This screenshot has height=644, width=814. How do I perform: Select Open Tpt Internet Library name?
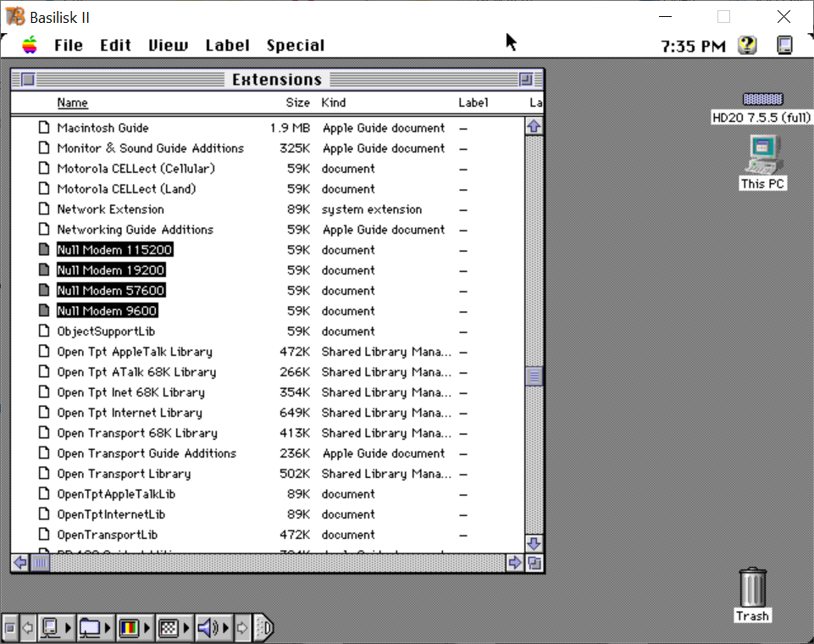pos(130,413)
